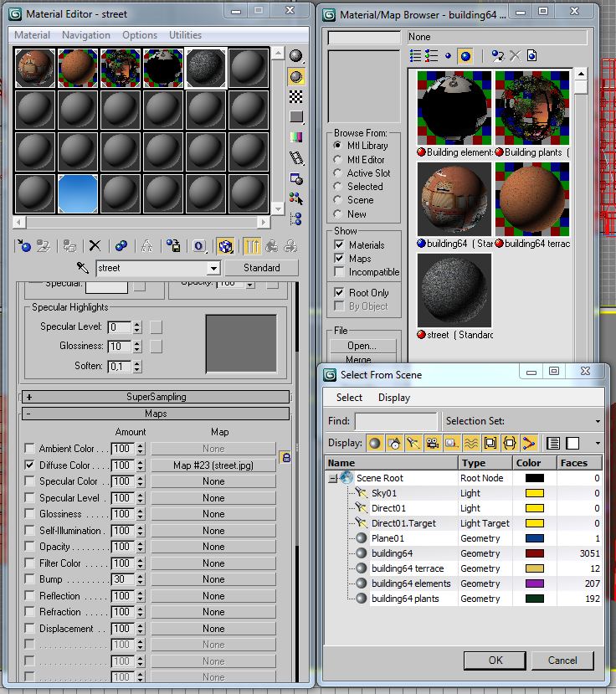Click the Put to Library icon
The image size is (616, 694).
click(173, 245)
